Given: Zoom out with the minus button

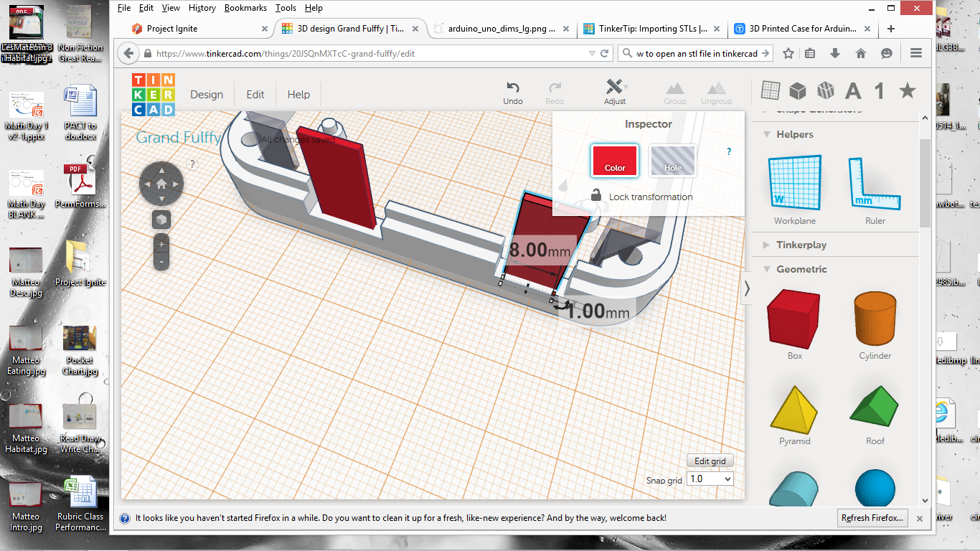Looking at the screenshot, I should coord(161,262).
